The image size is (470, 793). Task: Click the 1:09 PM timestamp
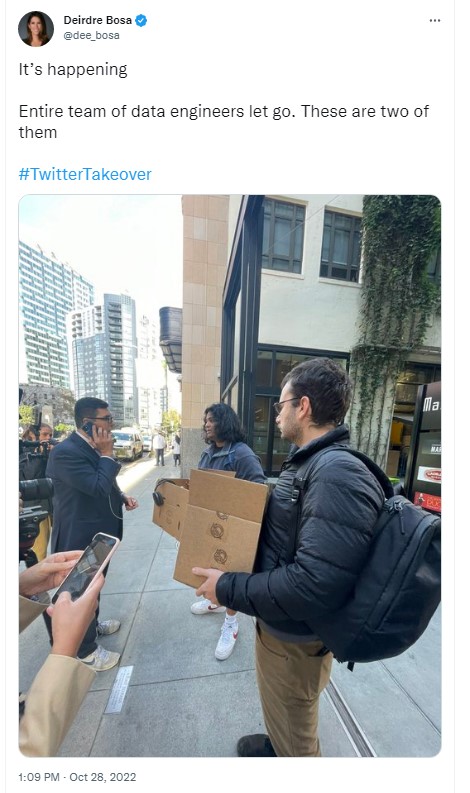[39, 777]
